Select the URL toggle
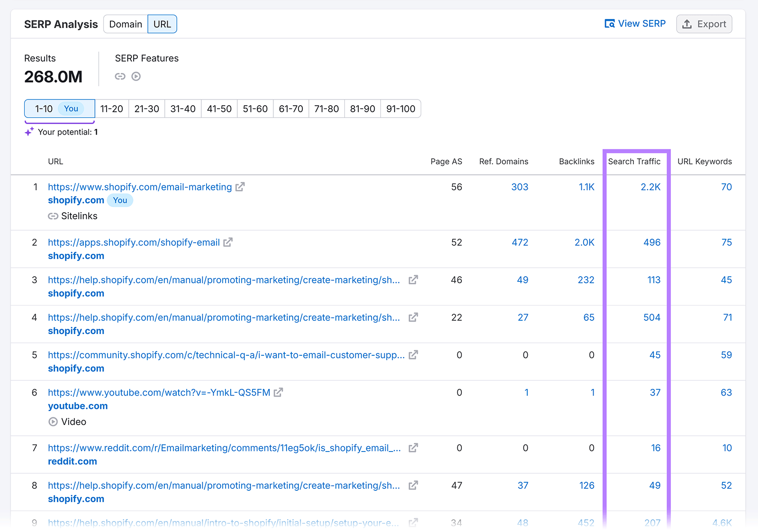 [x=162, y=24]
